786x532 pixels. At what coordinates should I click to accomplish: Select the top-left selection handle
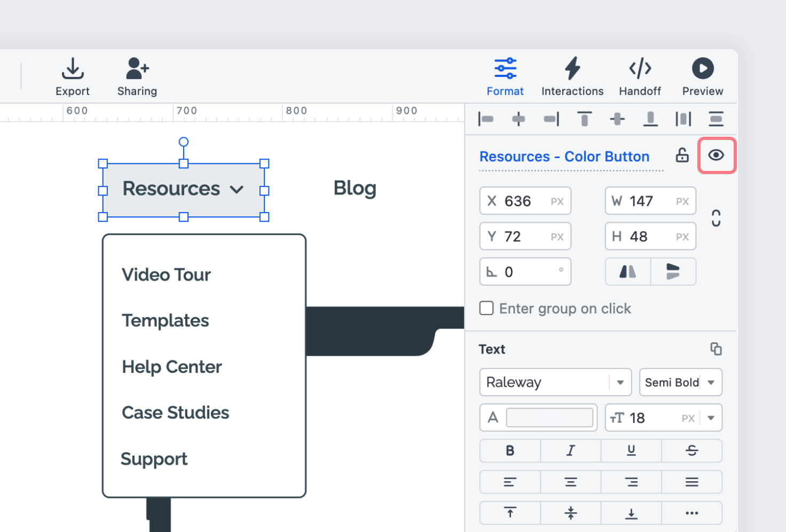point(103,163)
